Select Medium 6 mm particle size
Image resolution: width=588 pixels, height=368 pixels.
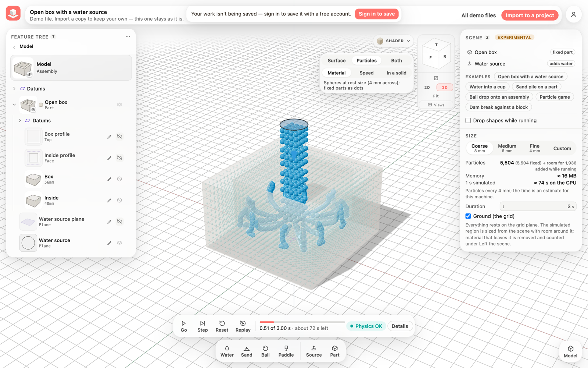click(x=507, y=148)
